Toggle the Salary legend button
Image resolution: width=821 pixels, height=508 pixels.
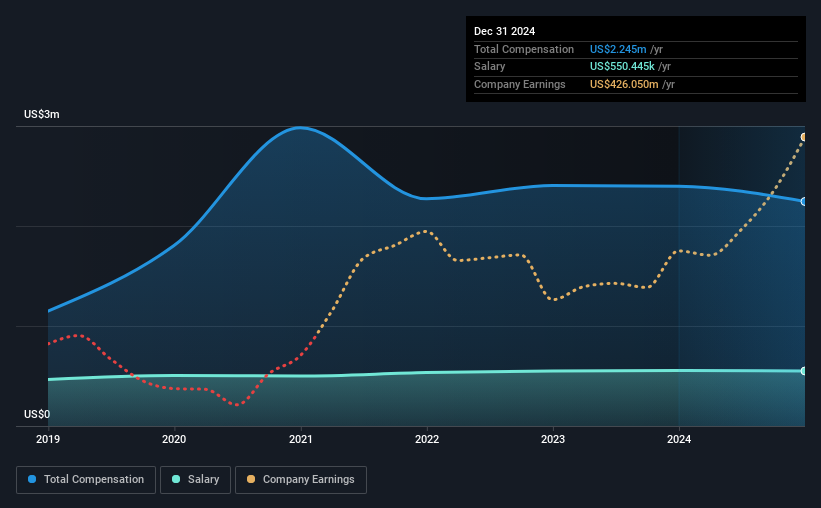point(195,480)
